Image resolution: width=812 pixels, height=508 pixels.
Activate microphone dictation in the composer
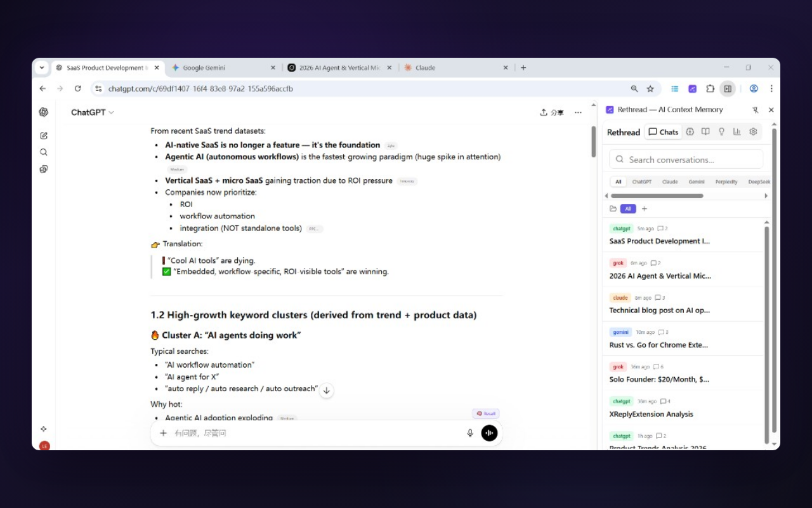point(470,433)
